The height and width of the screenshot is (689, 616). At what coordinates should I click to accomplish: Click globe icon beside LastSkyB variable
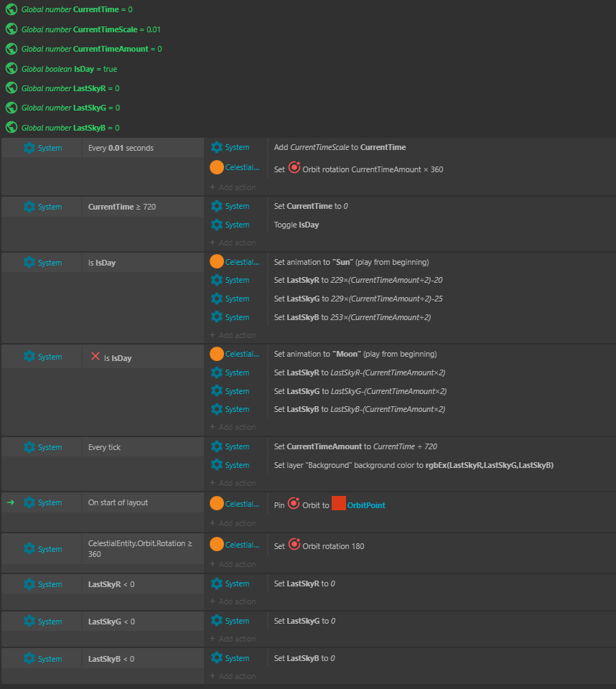[x=11, y=128]
